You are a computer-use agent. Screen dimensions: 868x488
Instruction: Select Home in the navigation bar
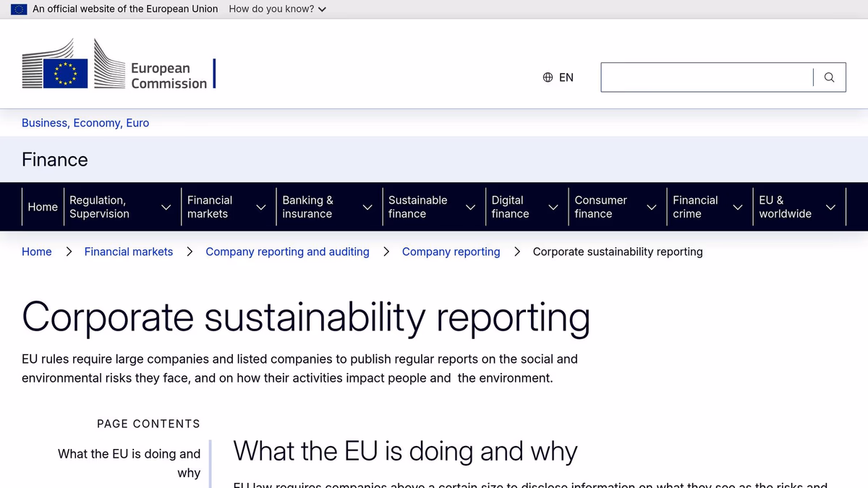pyautogui.click(x=42, y=207)
